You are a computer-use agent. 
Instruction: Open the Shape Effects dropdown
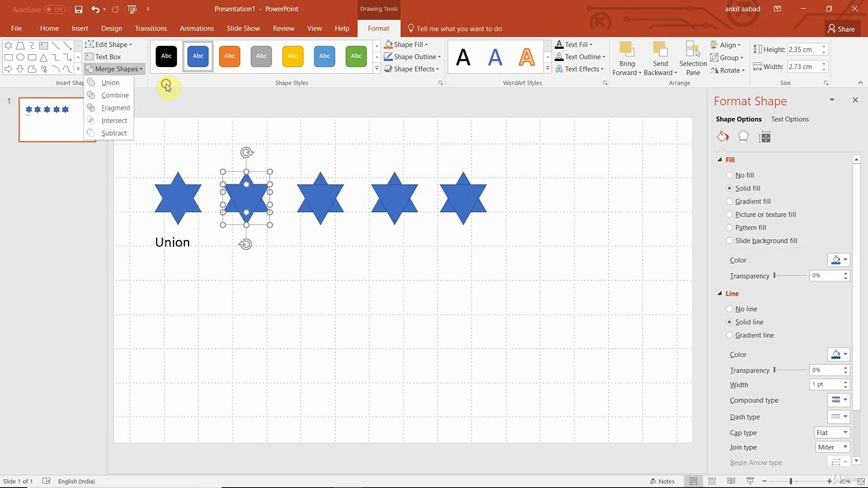click(x=412, y=69)
